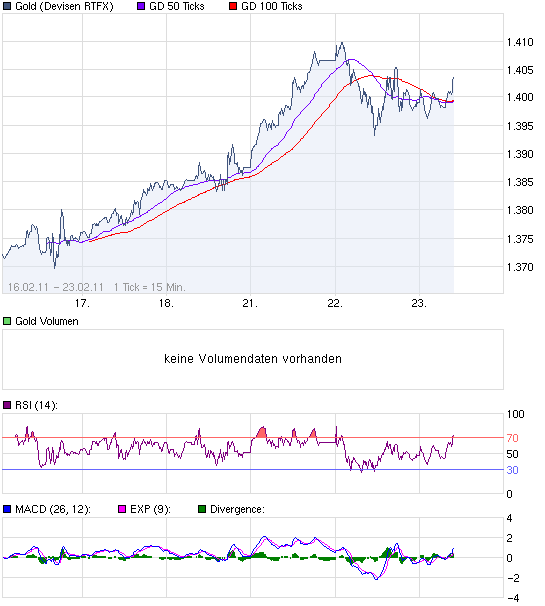Click the 'keine Volumendaten vorhanden' message
The height and width of the screenshot is (606, 545).
click(253, 359)
